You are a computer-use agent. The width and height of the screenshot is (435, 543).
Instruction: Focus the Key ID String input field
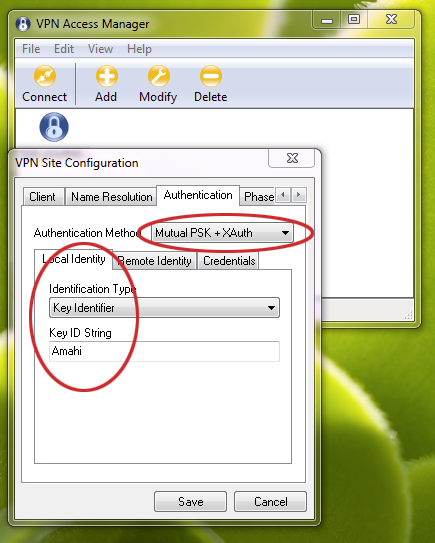165,351
